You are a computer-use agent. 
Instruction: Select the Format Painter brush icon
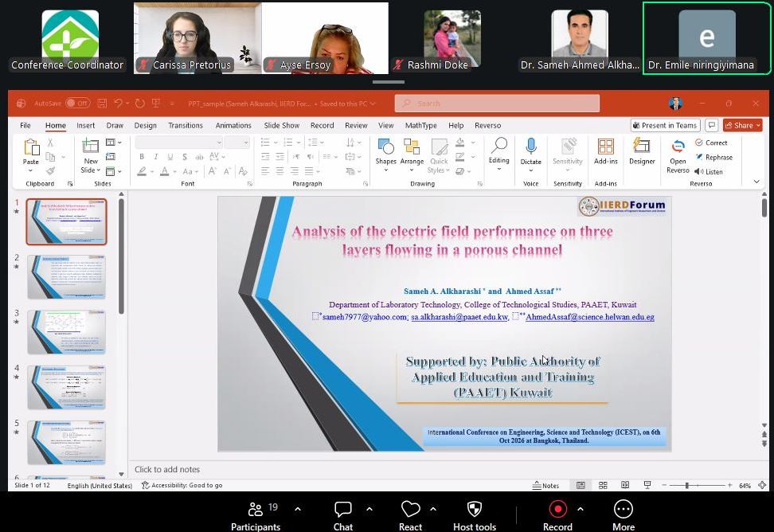click(x=50, y=170)
